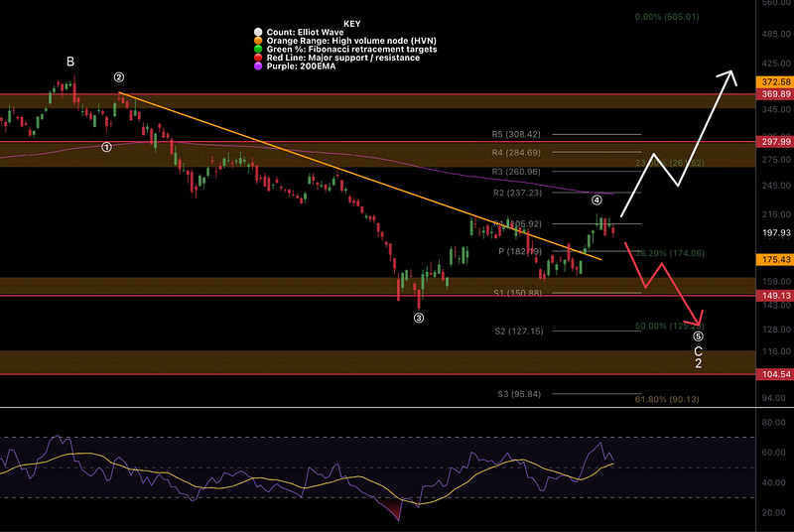The image size is (794, 532).
Task: Click the purple 200EMA legend dot
Action: 258,66
